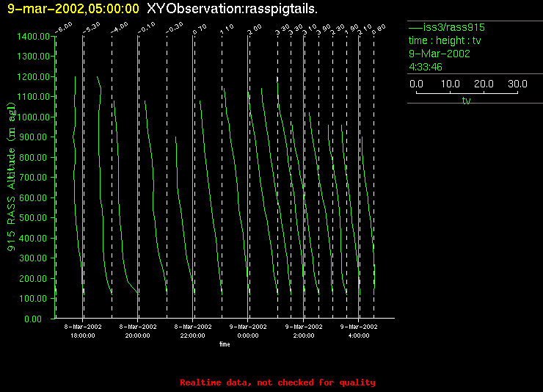This screenshot has height=392, width=543.
Task: Click the 100.00 altitude axis tick label
Action: click(x=35, y=299)
